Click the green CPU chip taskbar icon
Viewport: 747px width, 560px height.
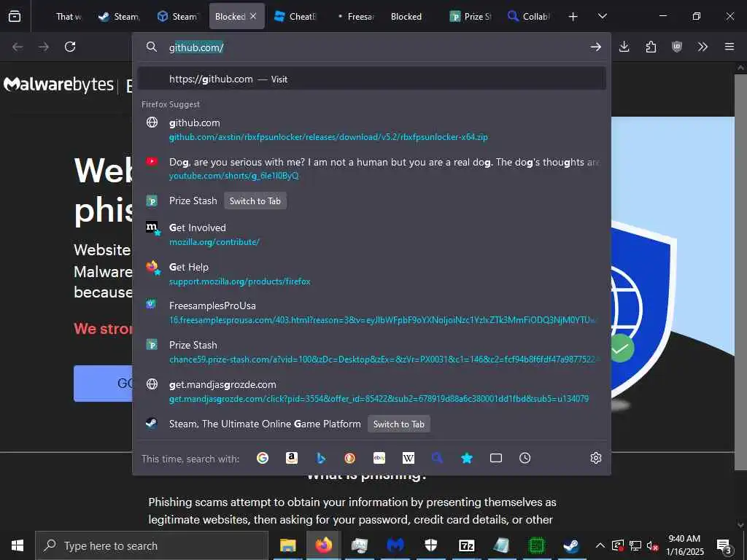click(x=537, y=545)
